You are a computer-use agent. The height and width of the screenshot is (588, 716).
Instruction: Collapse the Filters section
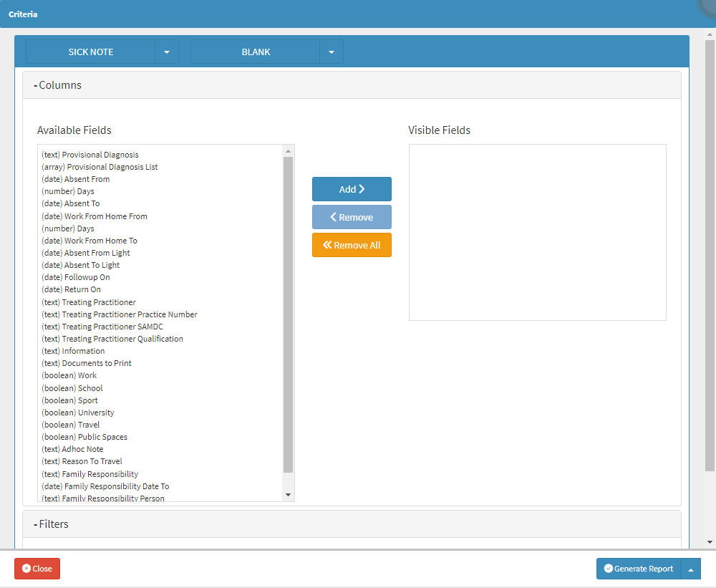click(52, 524)
